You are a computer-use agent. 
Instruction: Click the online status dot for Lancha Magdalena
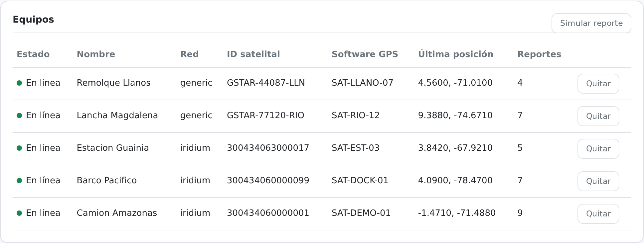[x=19, y=116]
